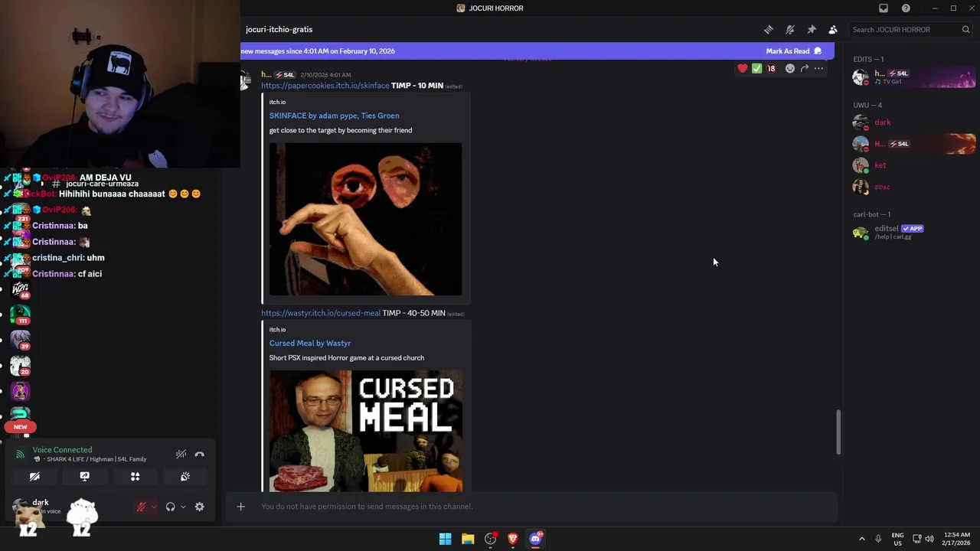
Task: Open File Explorer from taskbar
Action: tap(468, 539)
